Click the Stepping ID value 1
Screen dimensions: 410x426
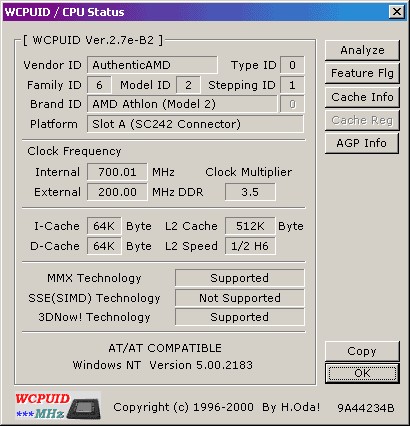[292, 85]
